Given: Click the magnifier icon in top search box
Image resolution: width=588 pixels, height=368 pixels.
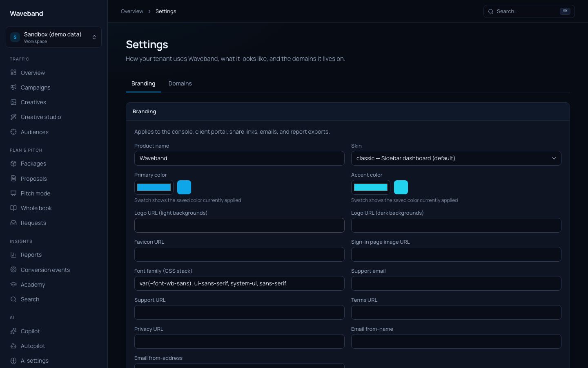Looking at the screenshot, I should point(491,11).
